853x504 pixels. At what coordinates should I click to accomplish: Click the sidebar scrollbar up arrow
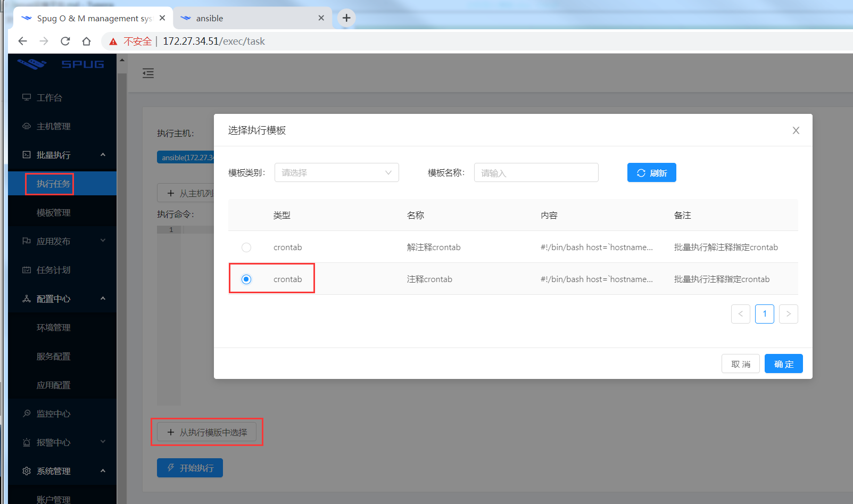coord(122,60)
